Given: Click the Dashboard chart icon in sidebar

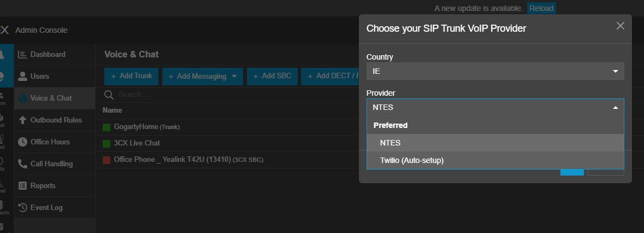Looking at the screenshot, I should [22, 55].
